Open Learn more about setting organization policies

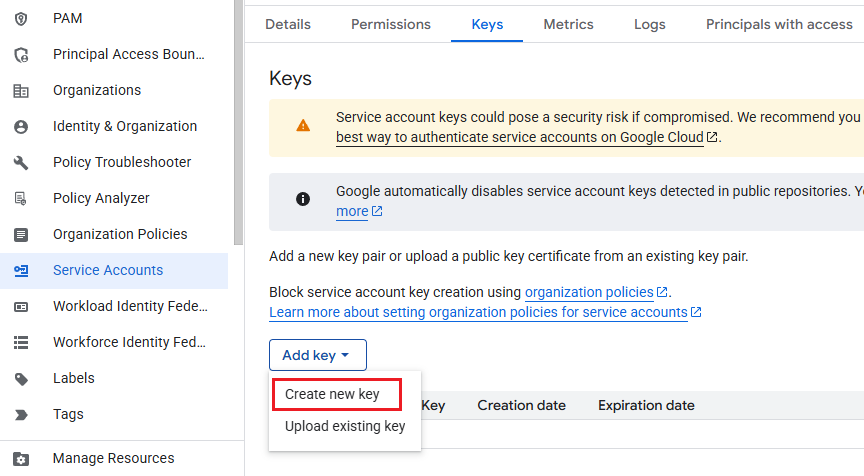[478, 312]
